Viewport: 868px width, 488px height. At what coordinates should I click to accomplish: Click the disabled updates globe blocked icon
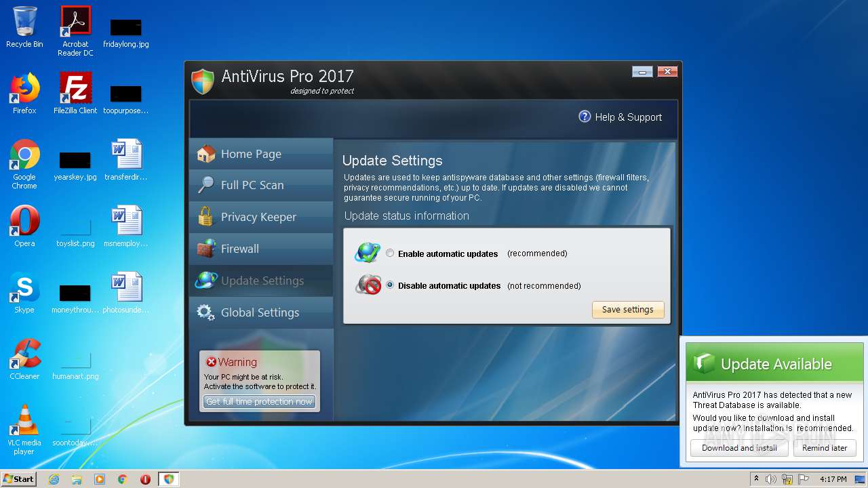coord(368,285)
